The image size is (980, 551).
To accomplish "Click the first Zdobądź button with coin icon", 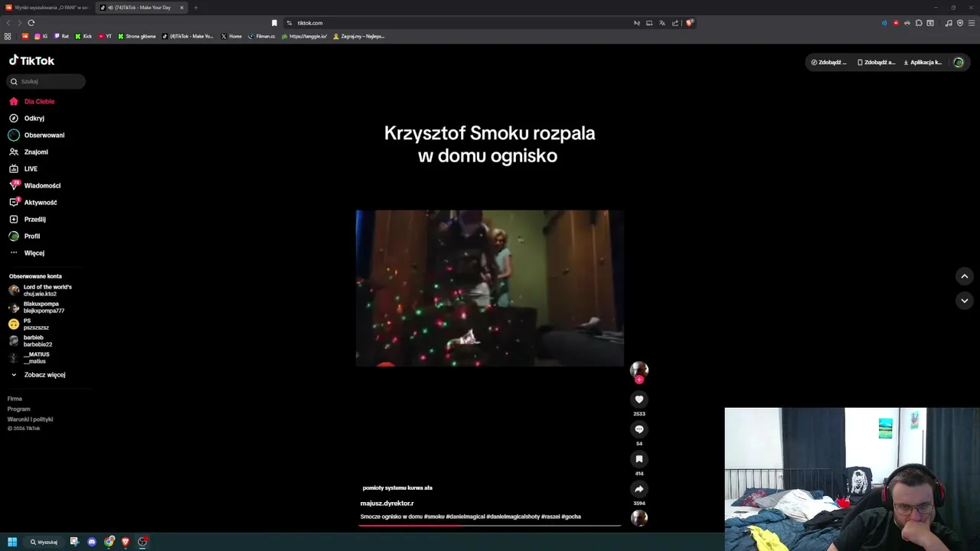I will point(828,62).
